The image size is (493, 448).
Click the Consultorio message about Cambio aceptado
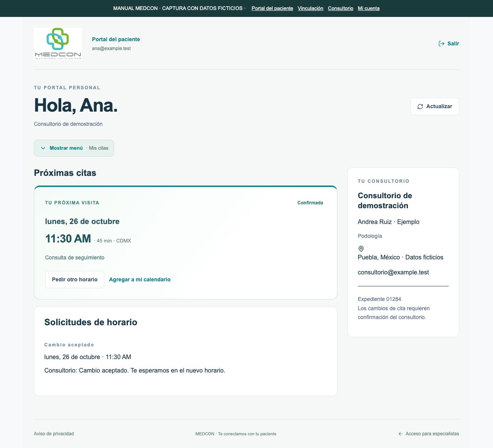pos(135,371)
